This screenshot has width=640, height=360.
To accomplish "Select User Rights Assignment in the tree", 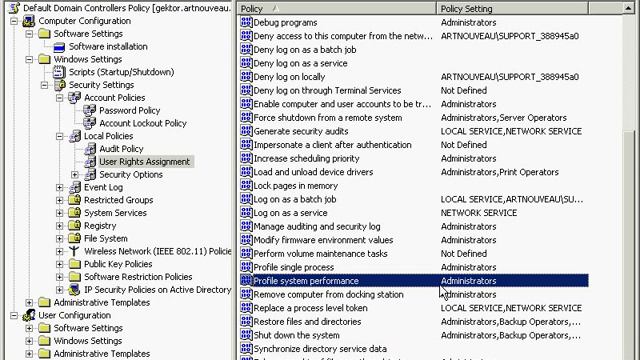I will (144, 162).
